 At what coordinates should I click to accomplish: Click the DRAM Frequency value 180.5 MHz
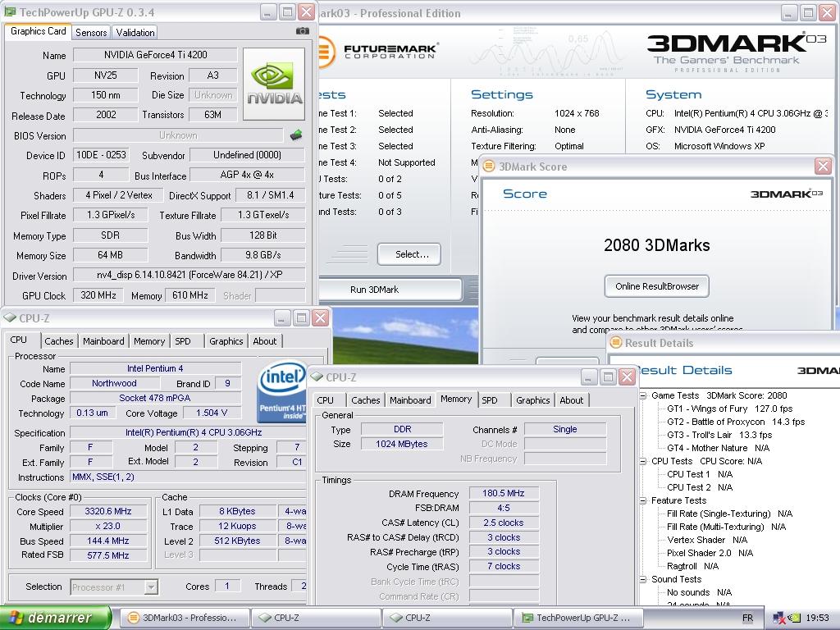pyautogui.click(x=504, y=493)
